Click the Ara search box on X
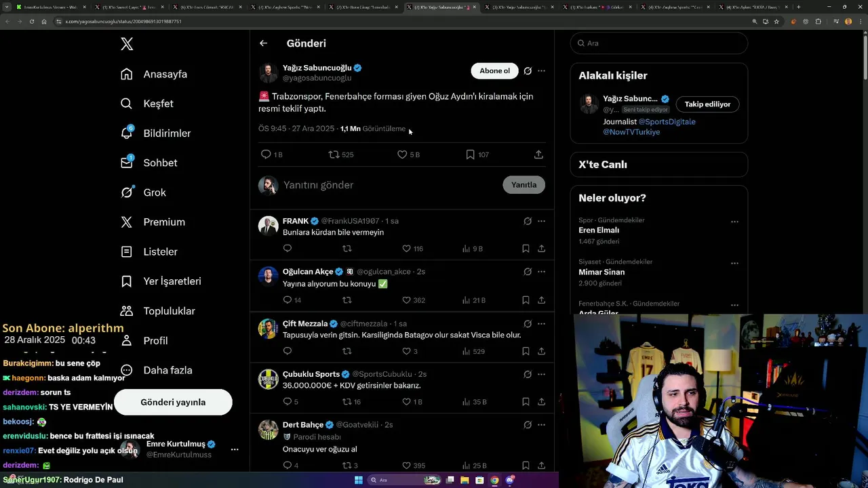This screenshot has height=488, width=868. click(x=658, y=43)
